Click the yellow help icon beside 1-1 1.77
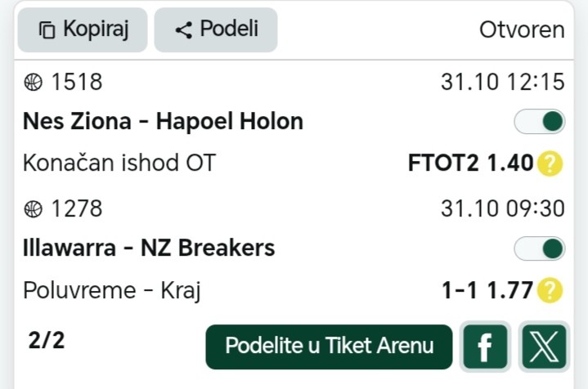The width and height of the screenshot is (588, 389). 550,290
